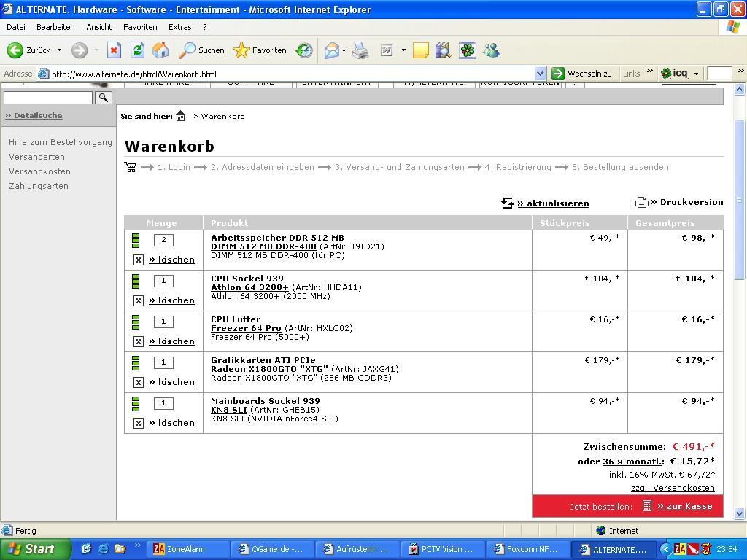Click the ICQ flower toolbar icon
The width and height of the screenshot is (747, 560).
[468, 50]
